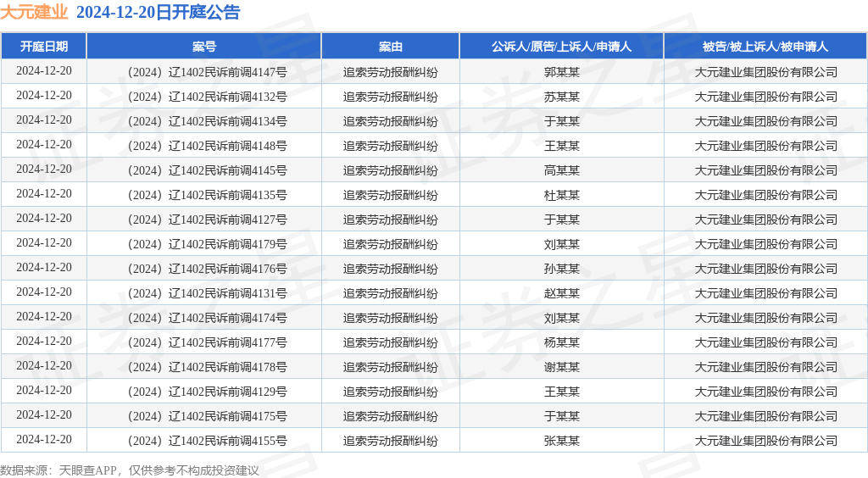868x478 pixels.
Task: Click the date in the 4147号 row
Action: click(x=44, y=71)
